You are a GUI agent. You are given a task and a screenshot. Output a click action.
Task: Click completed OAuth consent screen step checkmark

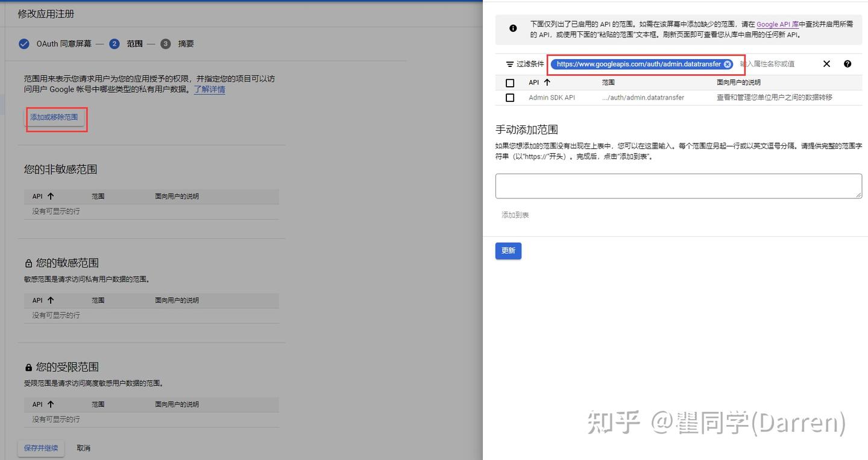coord(24,43)
